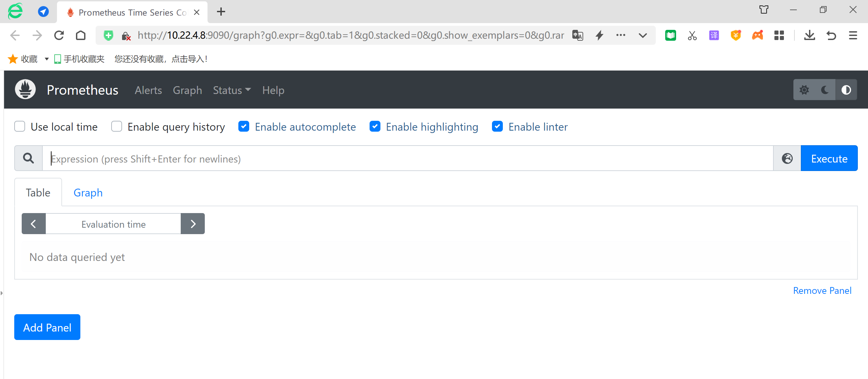Open the Alerts page in navbar
Screen dimensions: 868x379
tap(148, 90)
